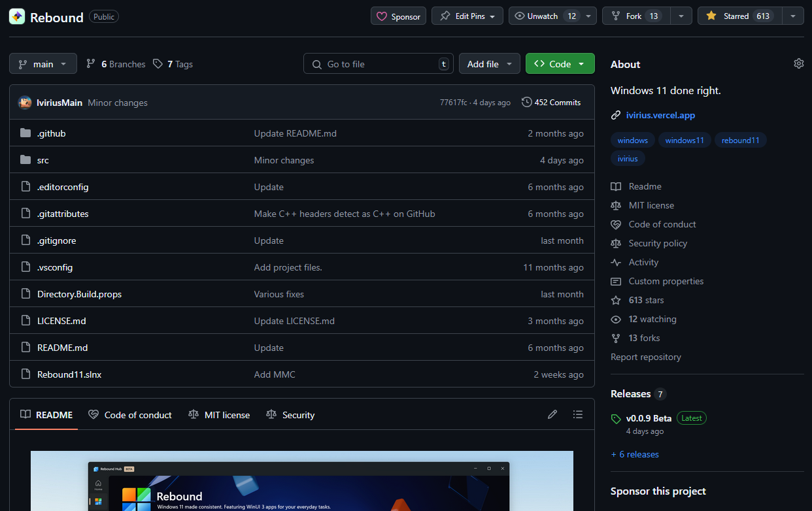Click the MIT license link in About
The height and width of the screenshot is (511, 812).
click(651, 205)
